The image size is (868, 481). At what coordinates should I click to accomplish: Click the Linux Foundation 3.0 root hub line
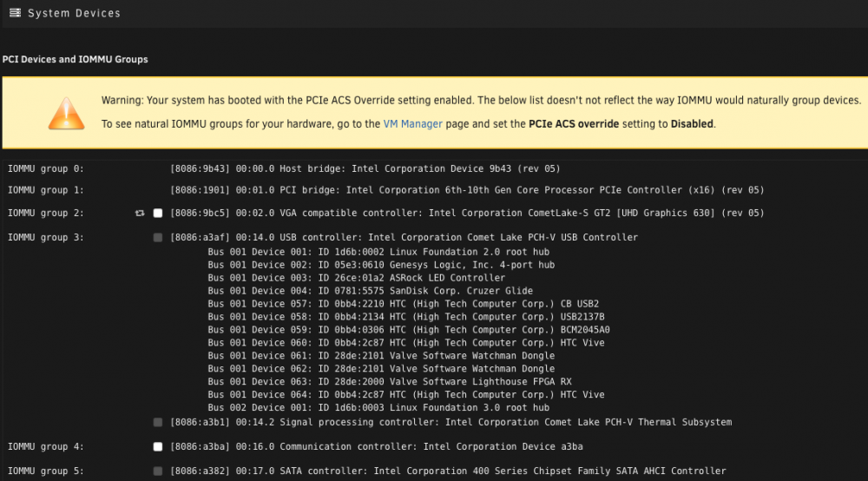[378, 408]
